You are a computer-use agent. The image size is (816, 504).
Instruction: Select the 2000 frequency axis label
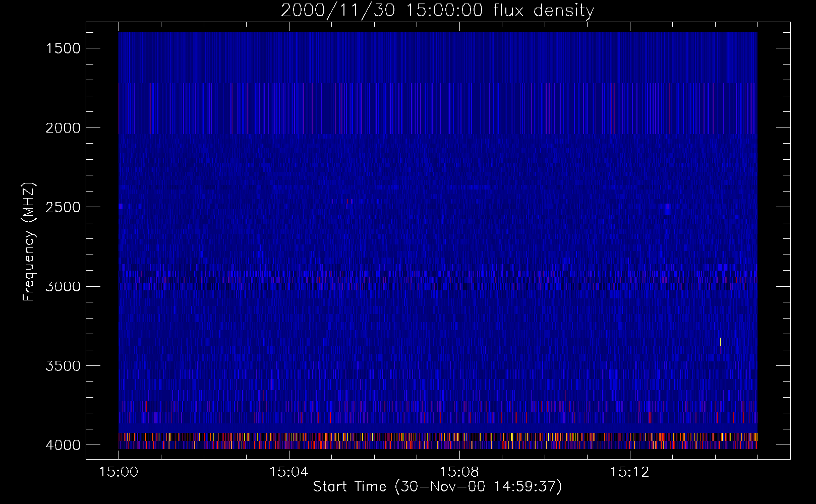[63, 128]
